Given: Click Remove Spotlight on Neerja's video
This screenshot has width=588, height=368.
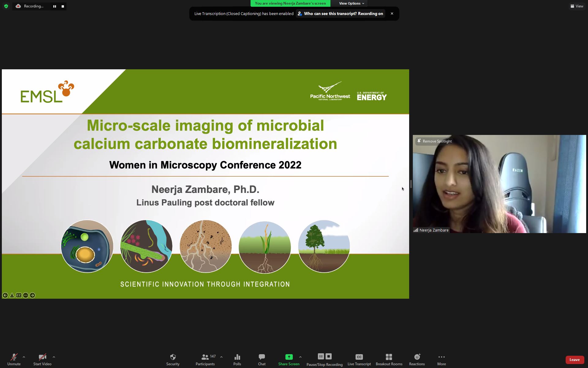Looking at the screenshot, I should (x=434, y=141).
